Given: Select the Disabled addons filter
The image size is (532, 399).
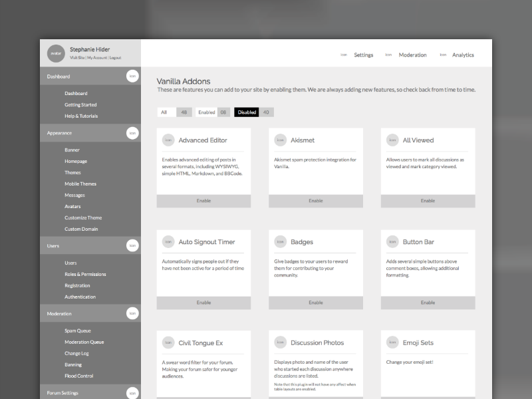Looking at the screenshot, I should click(247, 112).
